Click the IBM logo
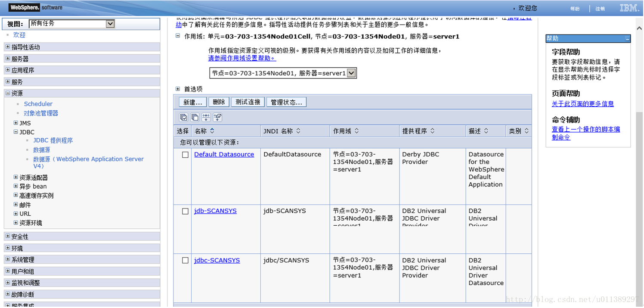This screenshot has width=644, height=308. (x=629, y=8)
